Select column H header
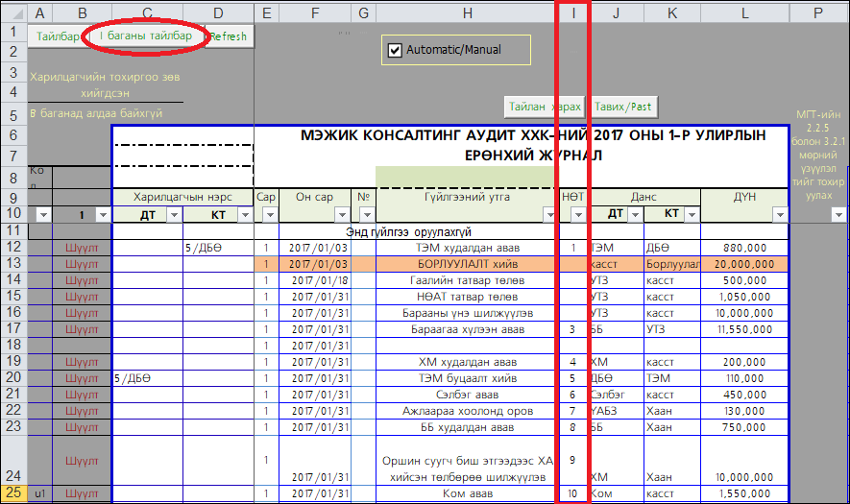This screenshot has height=504, width=850. point(467,12)
